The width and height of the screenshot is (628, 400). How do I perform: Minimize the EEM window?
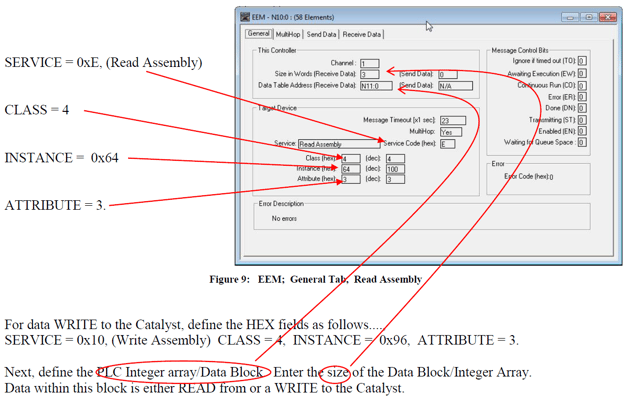point(570,17)
